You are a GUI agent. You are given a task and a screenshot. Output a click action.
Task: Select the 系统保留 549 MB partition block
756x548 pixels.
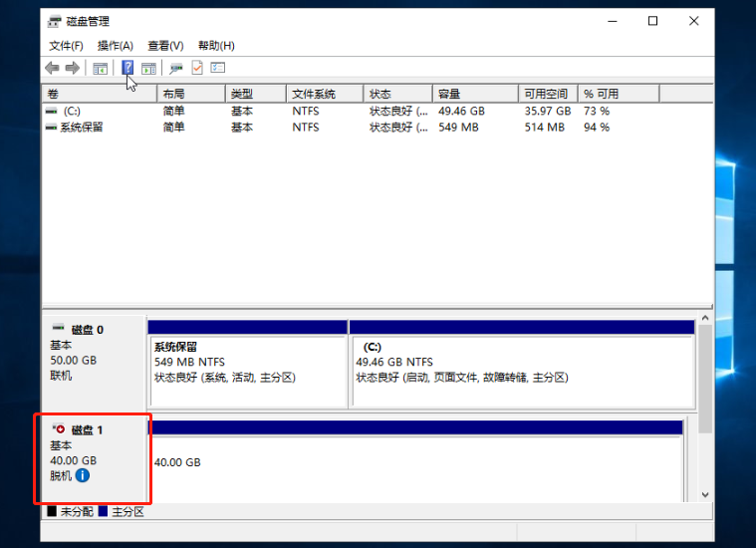pyautogui.click(x=248, y=365)
